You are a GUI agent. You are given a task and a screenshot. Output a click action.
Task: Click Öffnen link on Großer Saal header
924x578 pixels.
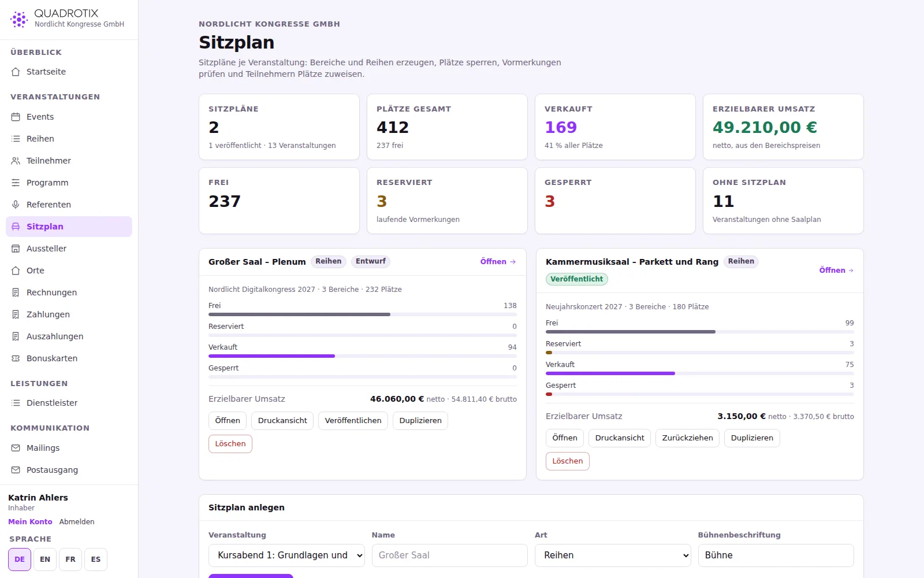(498, 262)
